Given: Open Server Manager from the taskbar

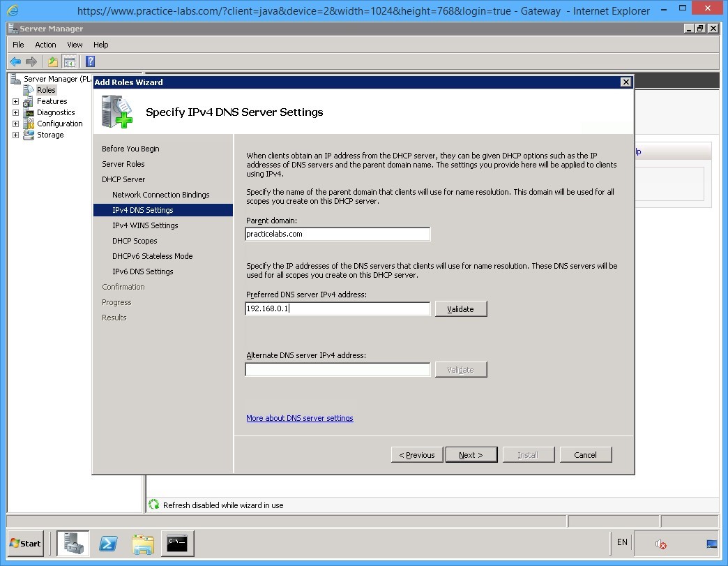Looking at the screenshot, I should 73,544.
